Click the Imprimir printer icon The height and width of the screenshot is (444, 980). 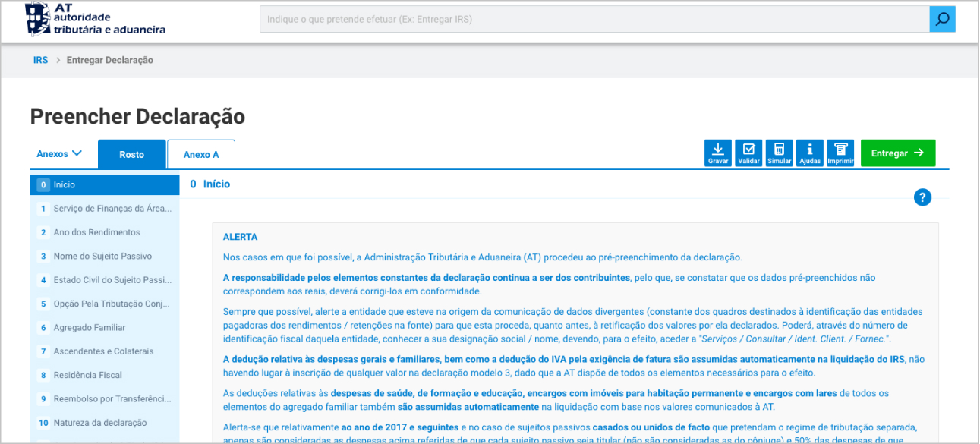[x=840, y=153]
